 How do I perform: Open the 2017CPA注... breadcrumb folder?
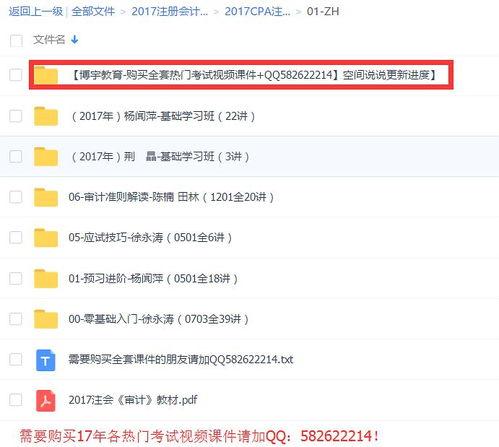click(x=257, y=11)
